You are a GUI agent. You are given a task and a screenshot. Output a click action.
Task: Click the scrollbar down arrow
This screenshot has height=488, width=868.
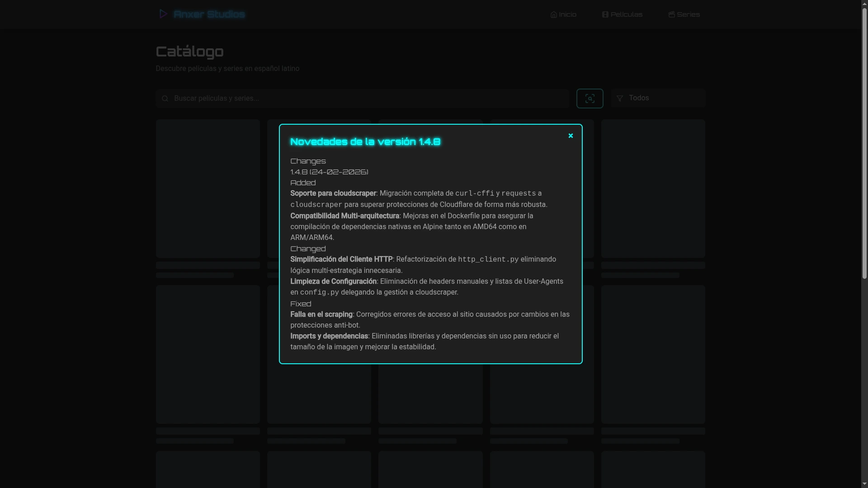(864, 484)
